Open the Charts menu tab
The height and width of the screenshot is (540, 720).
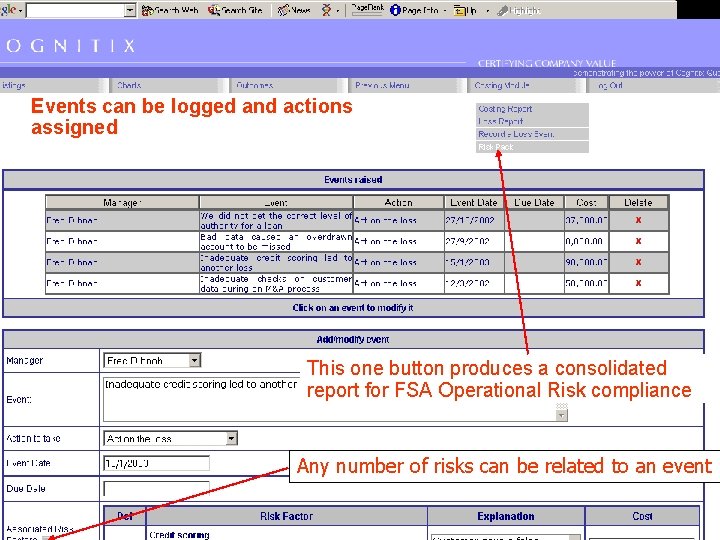129,85
